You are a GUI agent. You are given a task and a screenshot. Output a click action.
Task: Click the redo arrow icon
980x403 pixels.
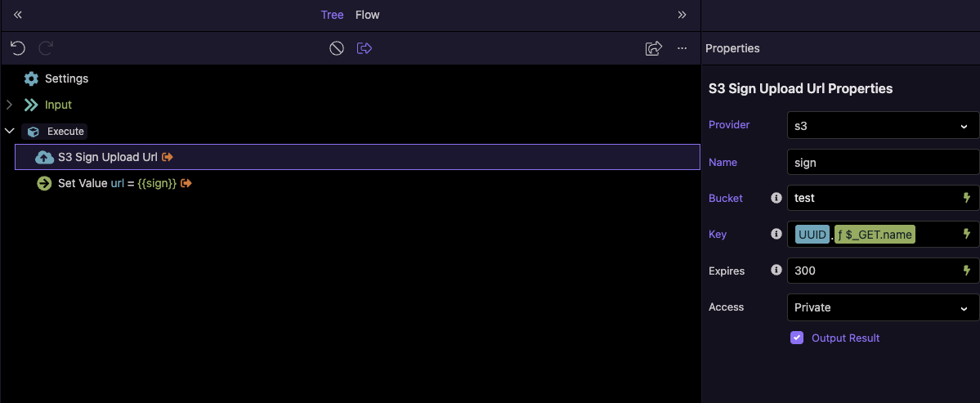click(46, 48)
